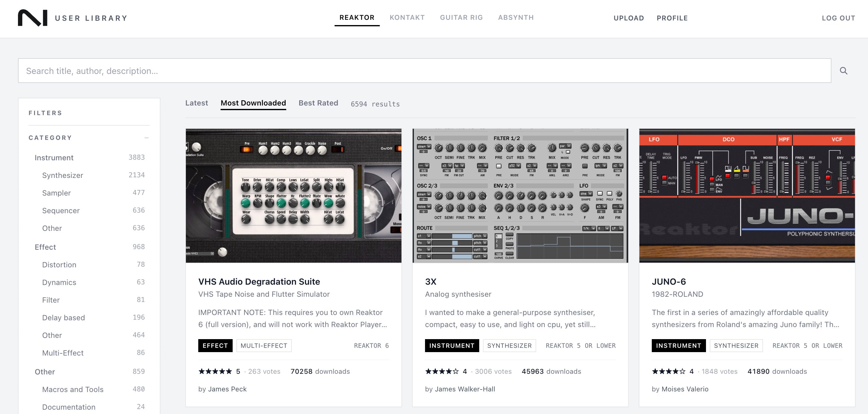Screen dimensions: 868x414
Task: Open the Profile page
Action: (672, 18)
